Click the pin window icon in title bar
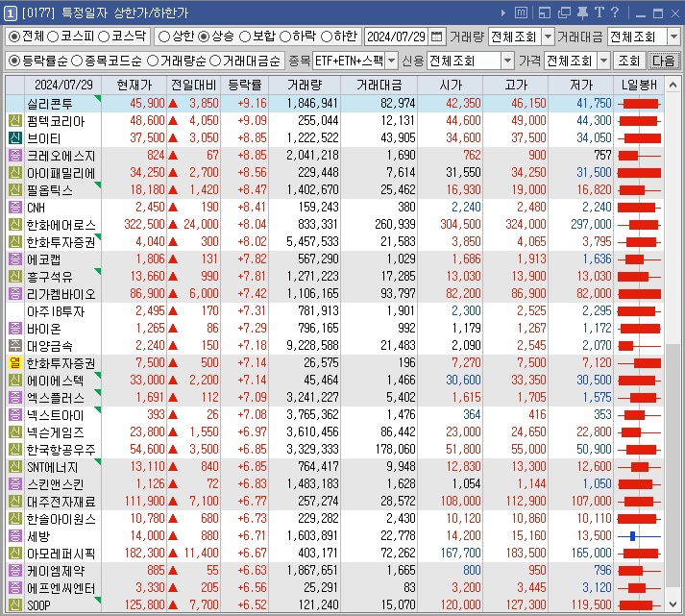Viewport: 685px width, 616px height. 582,13
